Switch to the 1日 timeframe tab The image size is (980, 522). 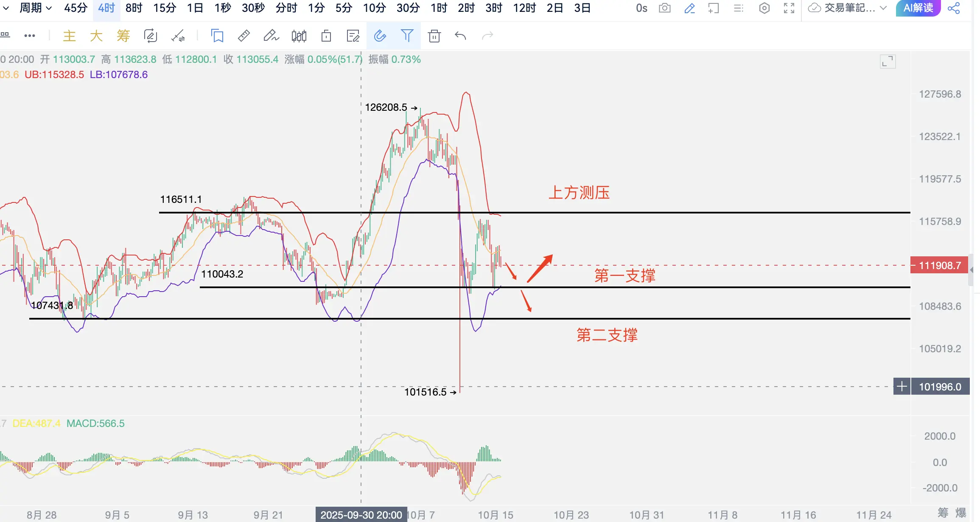tap(195, 8)
